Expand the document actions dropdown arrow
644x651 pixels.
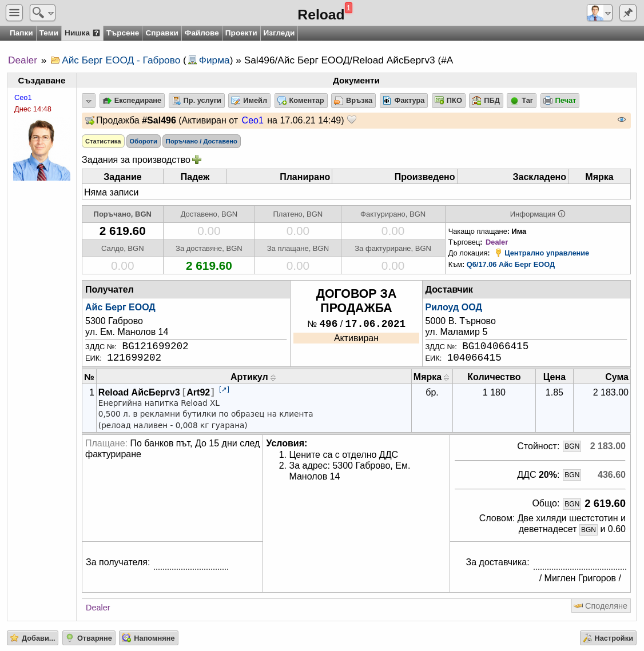coord(89,101)
